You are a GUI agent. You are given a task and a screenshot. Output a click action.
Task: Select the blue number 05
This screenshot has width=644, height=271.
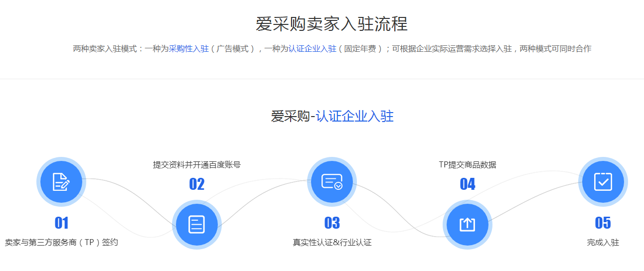click(x=603, y=223)
